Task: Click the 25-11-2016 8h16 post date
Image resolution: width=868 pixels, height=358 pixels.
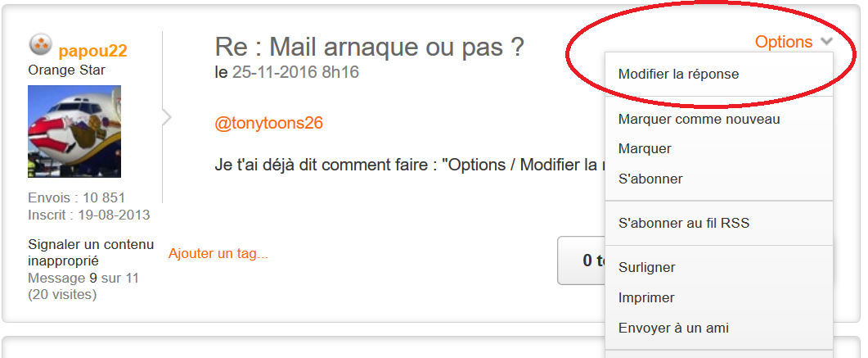Action: [295, 71]
